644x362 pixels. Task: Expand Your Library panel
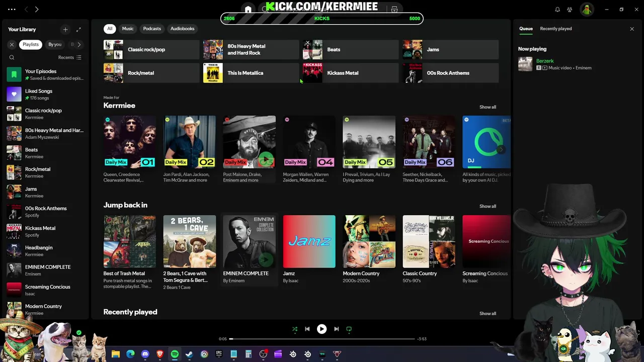click(x=78, y=30)
